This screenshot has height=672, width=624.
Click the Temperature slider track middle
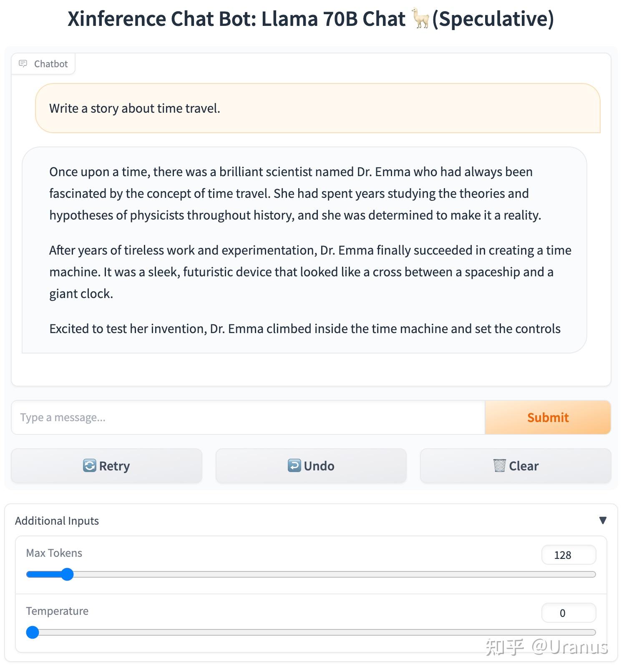coord(311,632)
